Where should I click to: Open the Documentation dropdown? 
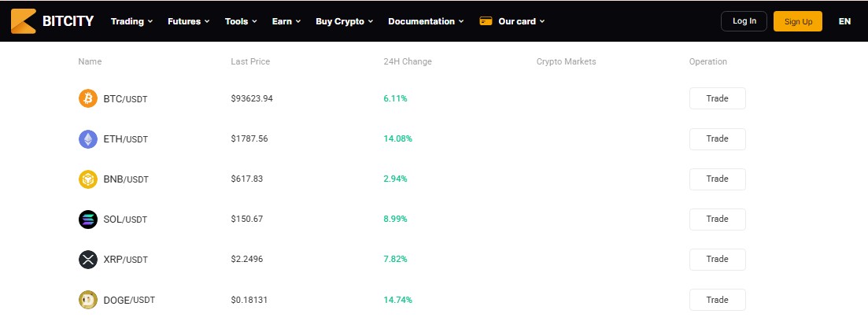point(425,21)
